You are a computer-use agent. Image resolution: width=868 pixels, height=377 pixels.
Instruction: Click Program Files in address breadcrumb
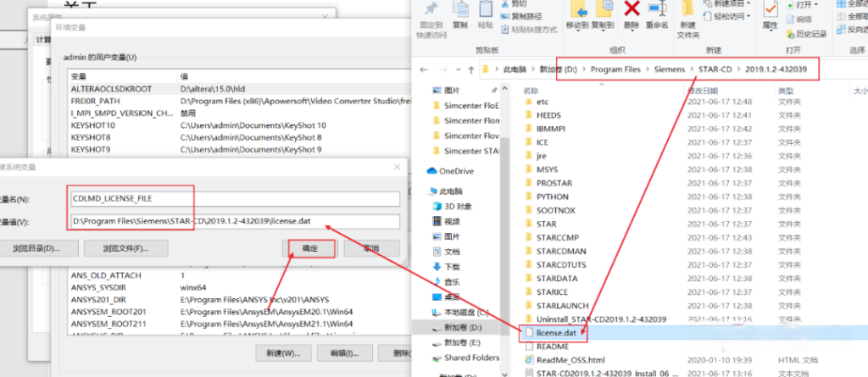(615, 69)
